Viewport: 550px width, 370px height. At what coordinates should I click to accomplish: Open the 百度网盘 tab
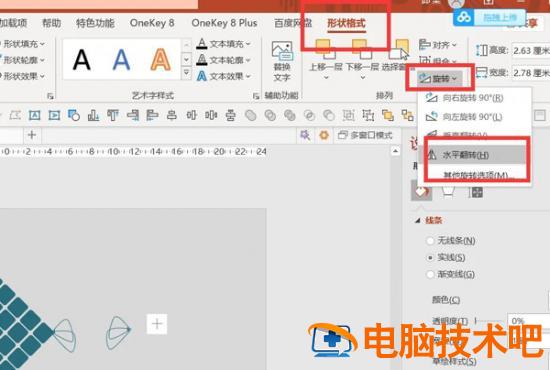pos(293,23)
